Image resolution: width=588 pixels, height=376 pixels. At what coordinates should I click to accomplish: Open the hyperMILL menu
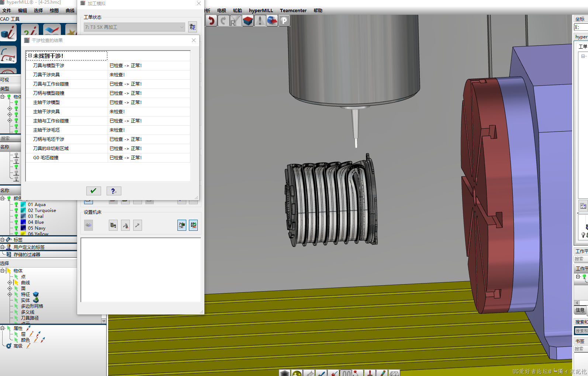261,10
